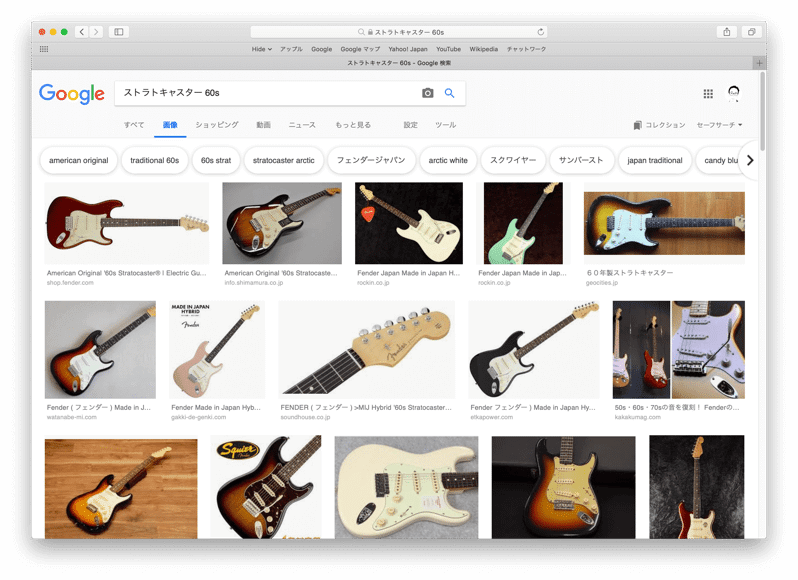Viewport: 798px width, 580px height.
Task: Open the white guitar with mint pickguard image
Action: tap(406, 487)
